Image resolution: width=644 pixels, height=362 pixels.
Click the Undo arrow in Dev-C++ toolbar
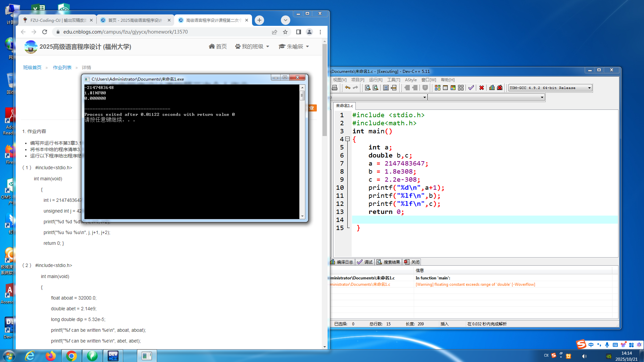[348, 88]
